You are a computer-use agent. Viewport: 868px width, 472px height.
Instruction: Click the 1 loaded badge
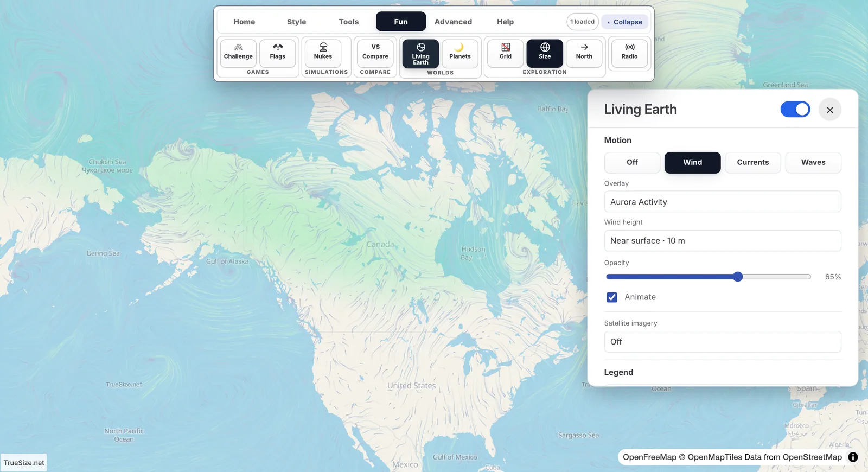583,22
